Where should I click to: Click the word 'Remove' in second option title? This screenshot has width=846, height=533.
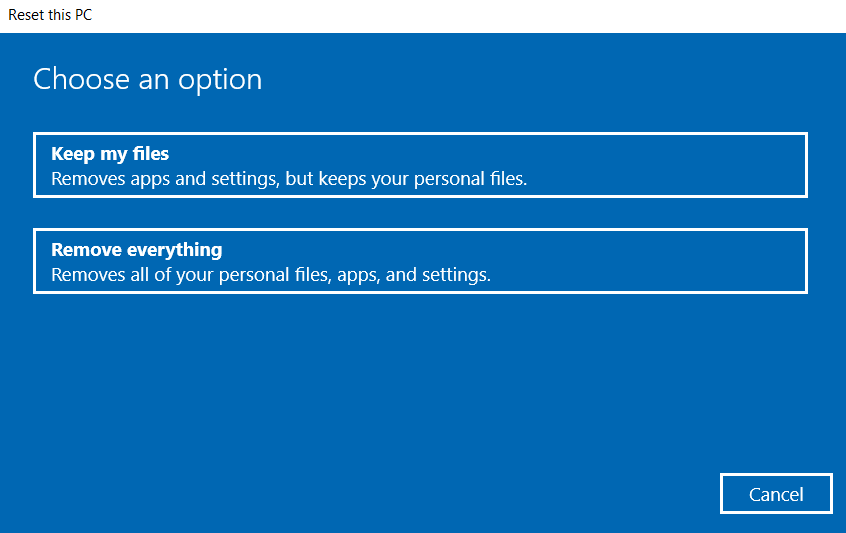(84, 250)
